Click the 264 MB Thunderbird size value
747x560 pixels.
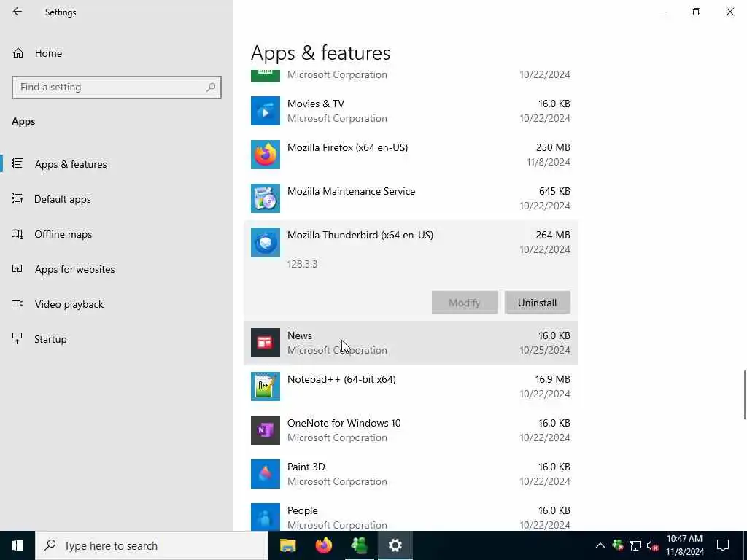(553, 235)
